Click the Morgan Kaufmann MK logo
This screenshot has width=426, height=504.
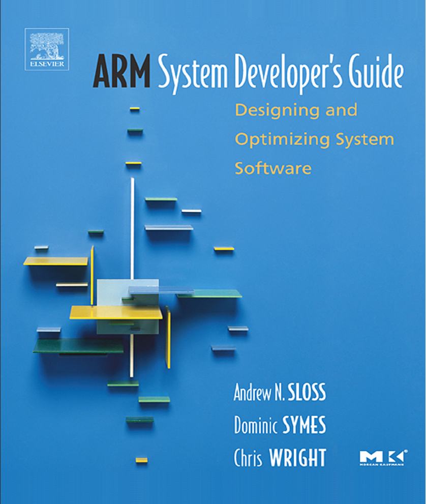pos(381,457)
